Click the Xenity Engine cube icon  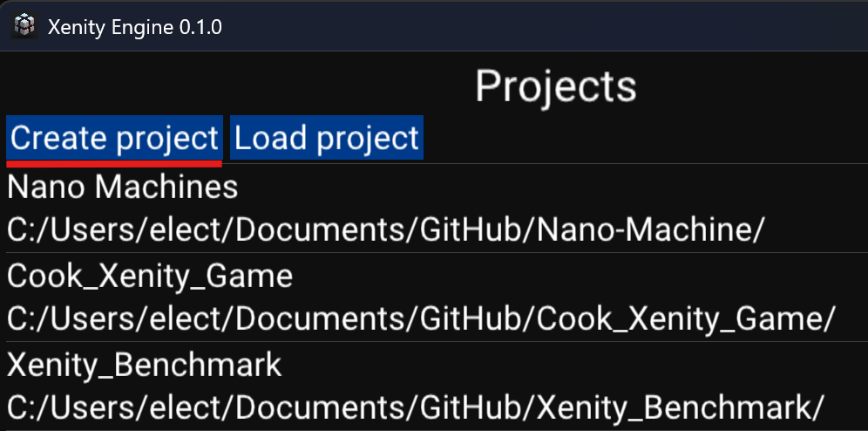pos(24,26)
